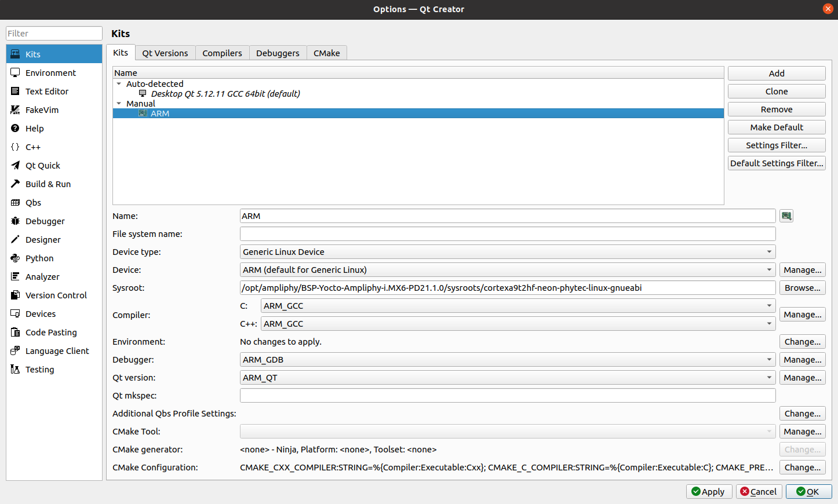Open Default Settings Filter dialog
The height and width of the screenshot is (504, 838).
click(x=777, y=163)
